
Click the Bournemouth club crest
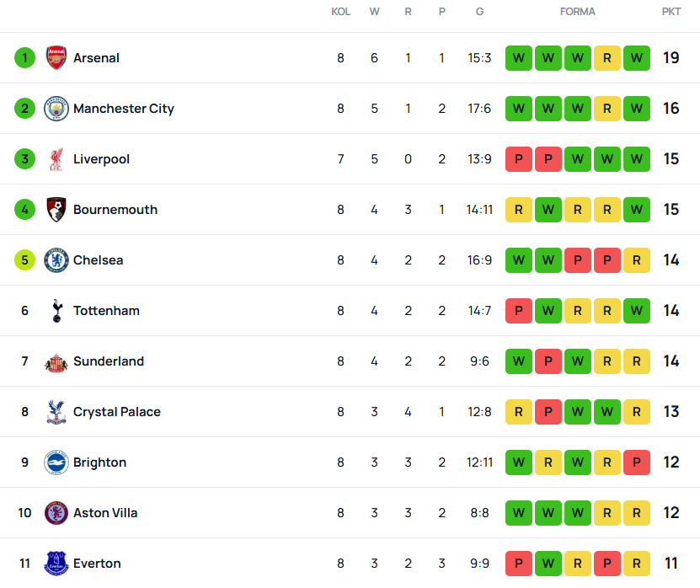[x=56, y=210]
